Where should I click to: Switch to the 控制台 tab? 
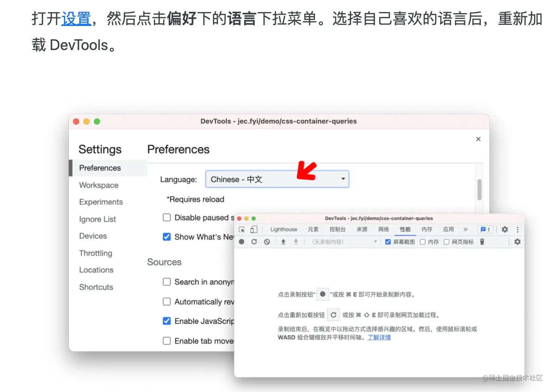337,229
